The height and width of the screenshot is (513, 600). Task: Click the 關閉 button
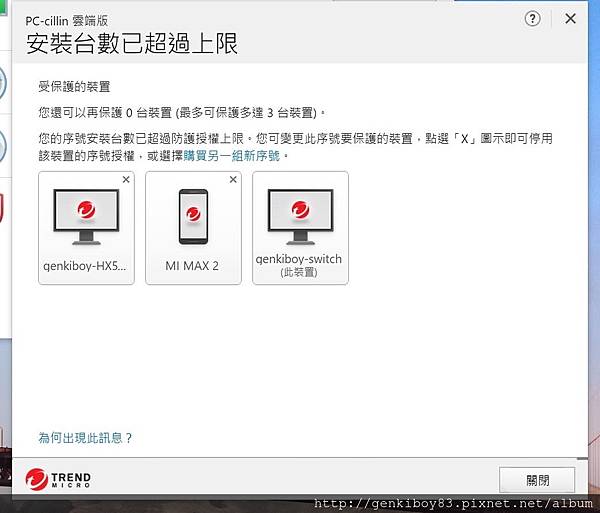click(x=537, y=480)
